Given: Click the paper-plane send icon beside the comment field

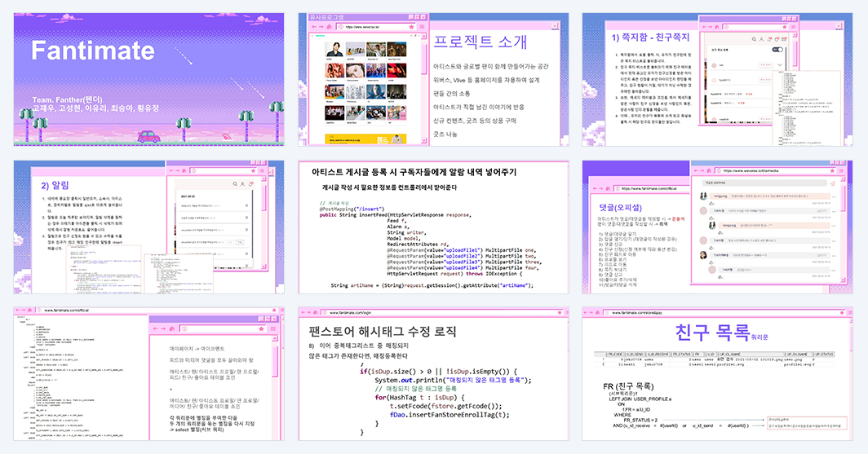Looking at the screenshot, I should pos(833,183).
